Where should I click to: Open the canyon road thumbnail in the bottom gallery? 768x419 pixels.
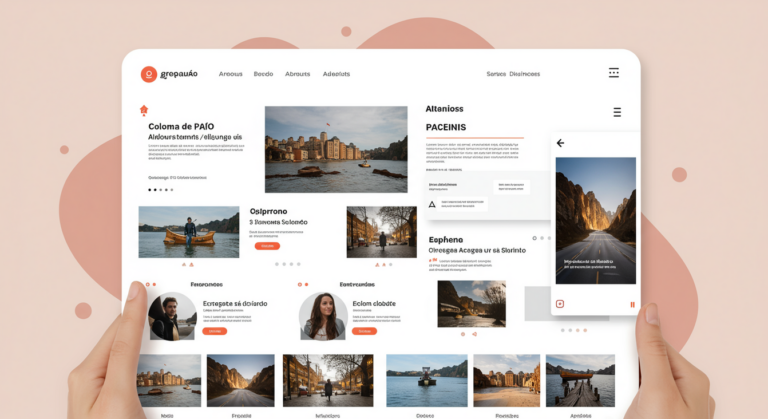(240, 381)
